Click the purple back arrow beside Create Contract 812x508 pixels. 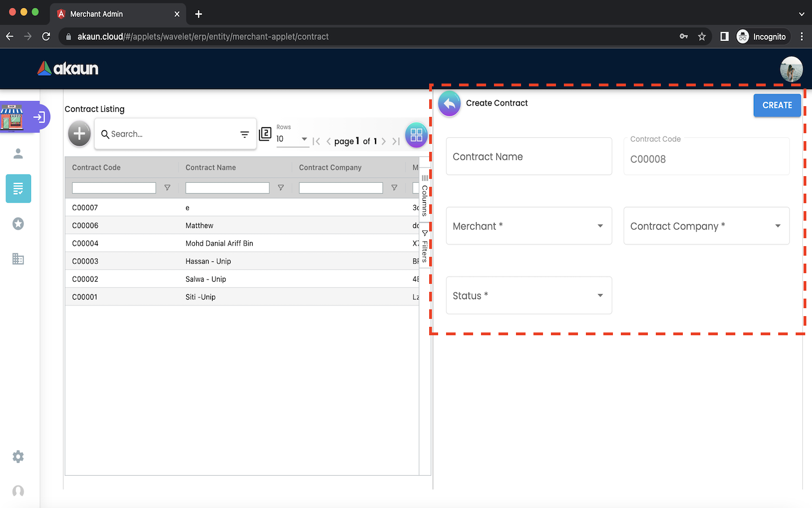click(x=449, y=104)
